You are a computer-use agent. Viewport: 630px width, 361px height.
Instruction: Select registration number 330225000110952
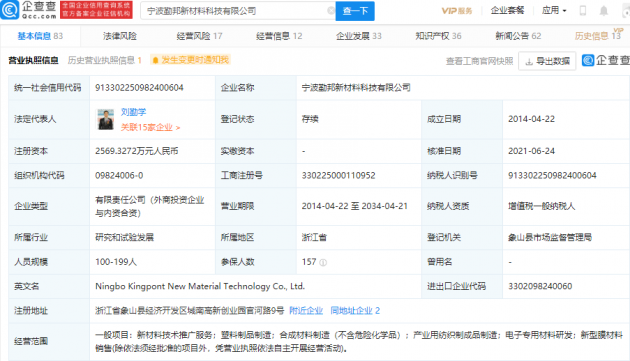[338, 175]
